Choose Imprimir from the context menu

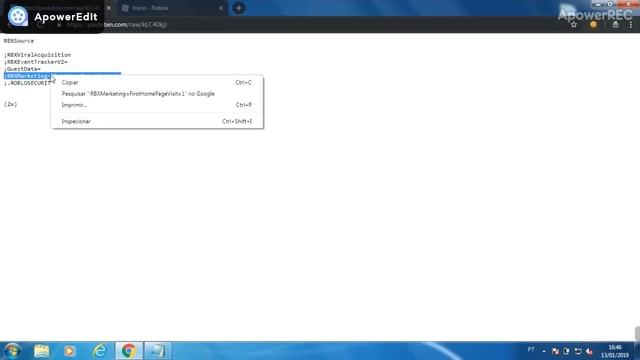(157, 105)
